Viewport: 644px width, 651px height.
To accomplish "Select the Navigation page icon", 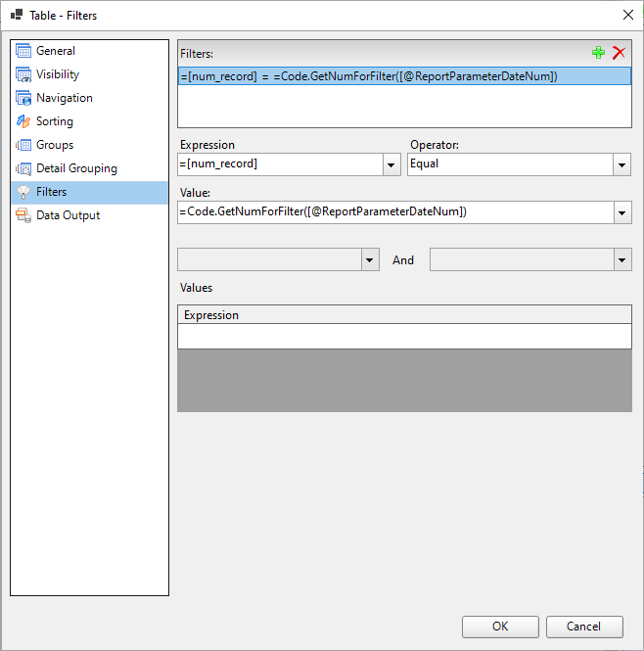I will 23,98.
